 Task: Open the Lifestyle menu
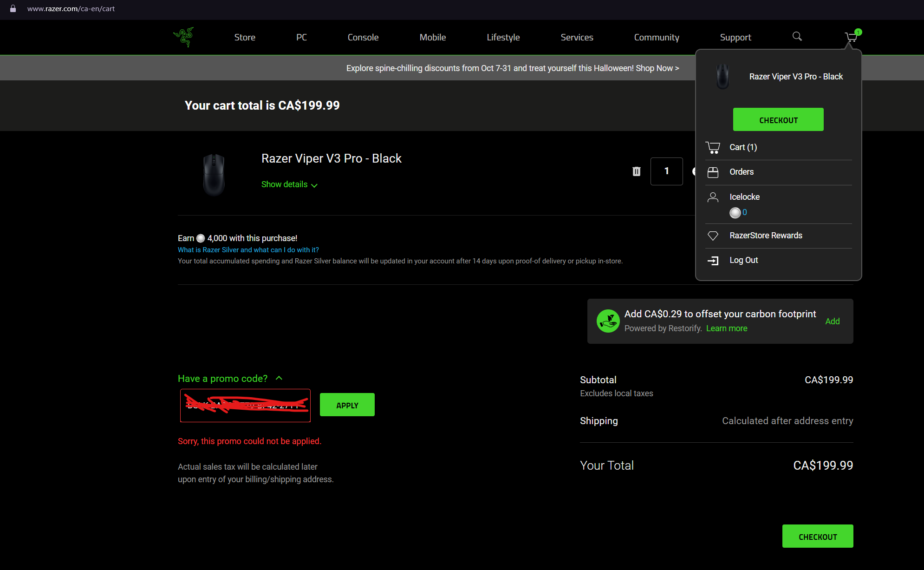tap(503, 37)
